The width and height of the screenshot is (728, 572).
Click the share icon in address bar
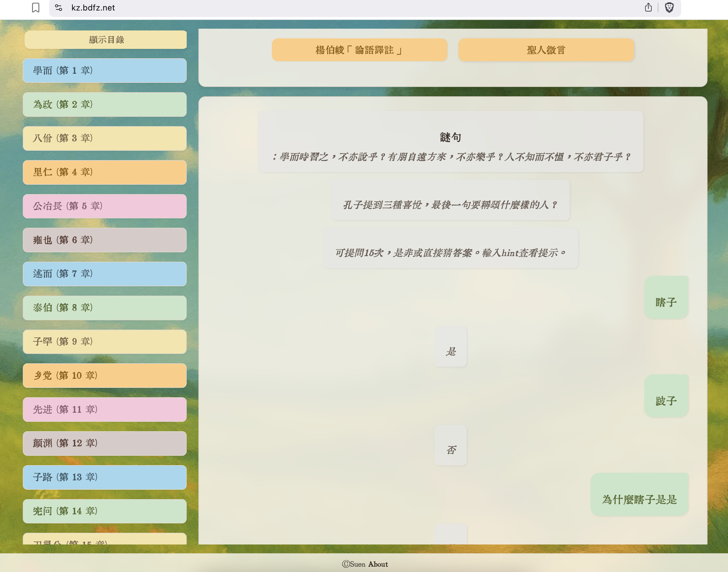pyautogui.click(x=648, y=7)
